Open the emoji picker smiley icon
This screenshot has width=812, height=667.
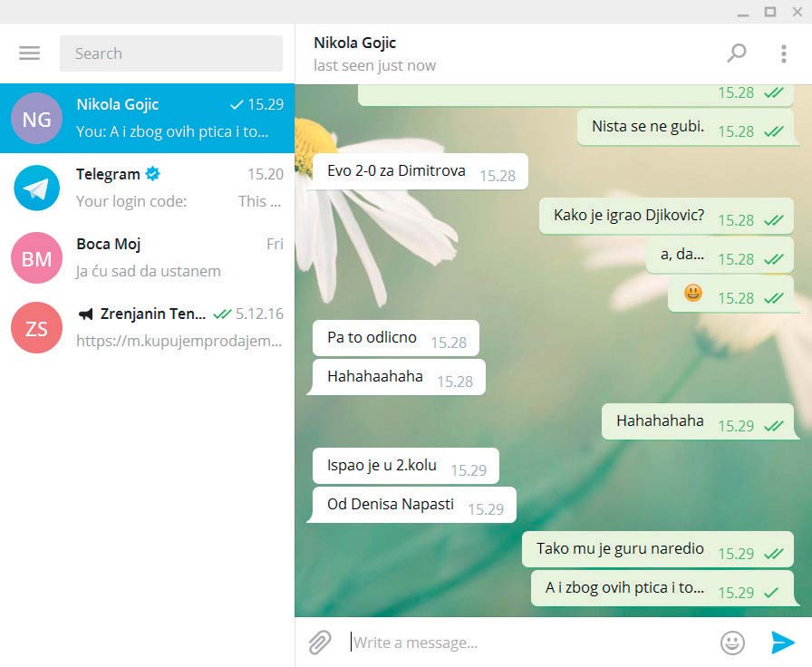coord(732,643)
